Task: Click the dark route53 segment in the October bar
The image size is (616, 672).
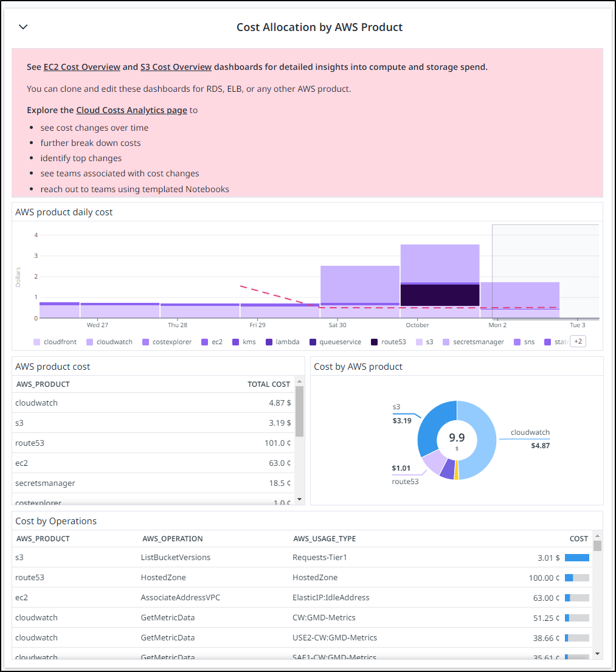Action: [440, 296]
